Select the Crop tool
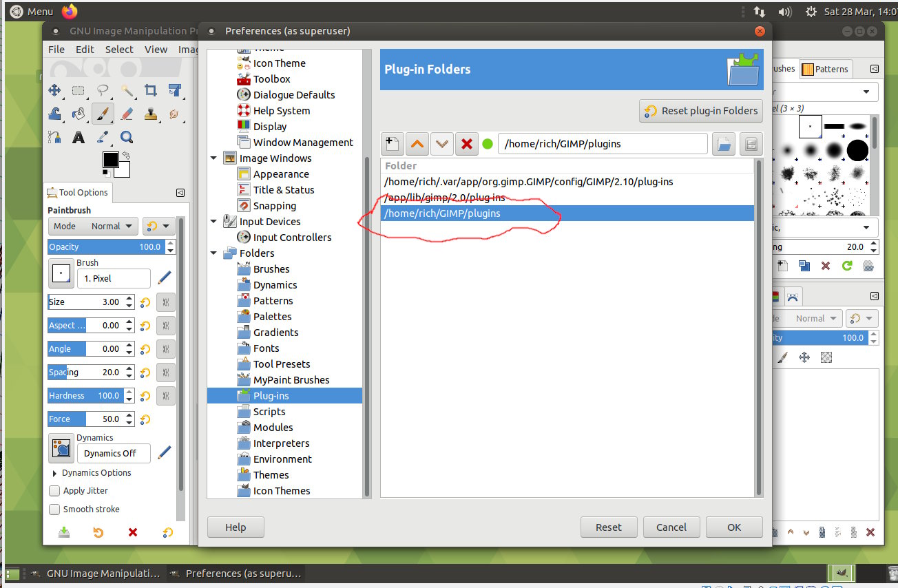The image size is (898, 588). 151,90
